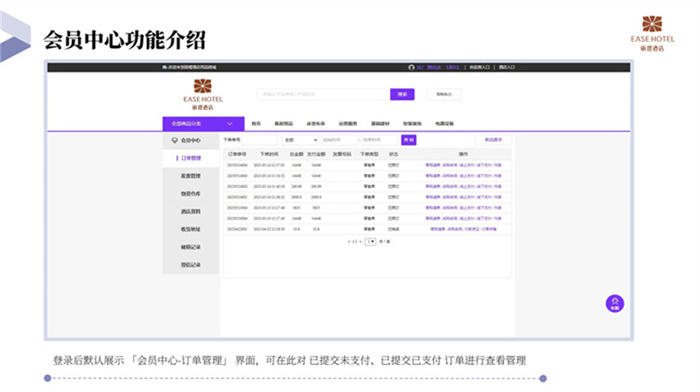Click the action links in the 已完成 order row

click(x=463, y=229)
